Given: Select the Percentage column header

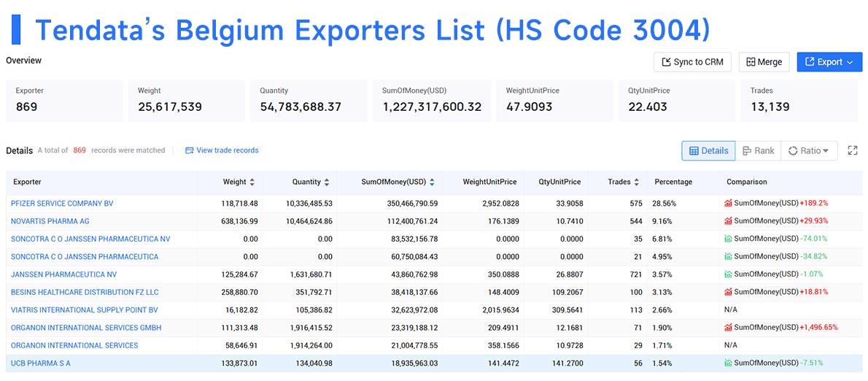Looking at the screenshot, I should point(673,182).
